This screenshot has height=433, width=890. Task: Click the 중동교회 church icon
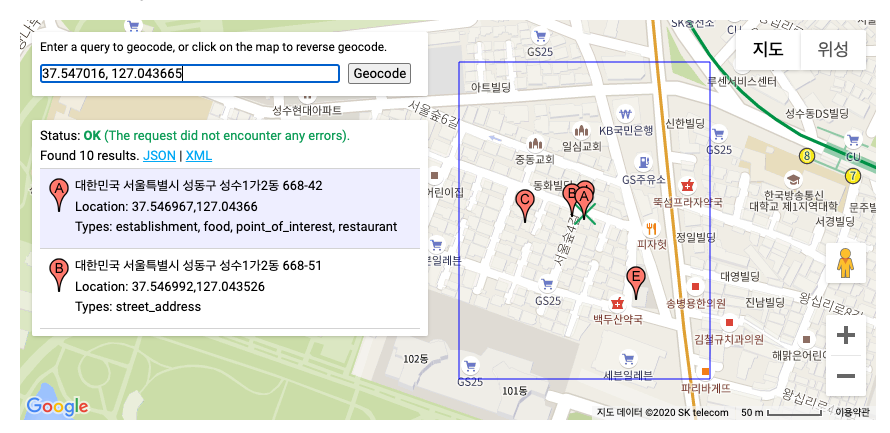[x=534, y=143]
